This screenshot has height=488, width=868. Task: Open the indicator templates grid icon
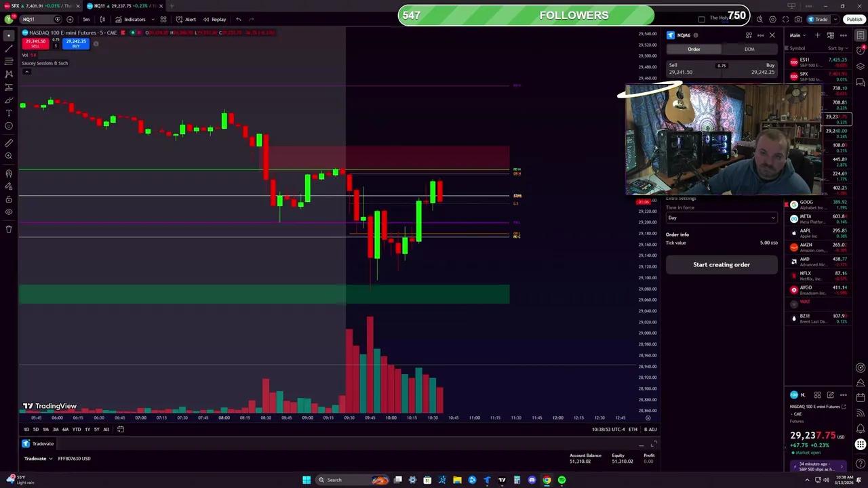click(163, 19)
